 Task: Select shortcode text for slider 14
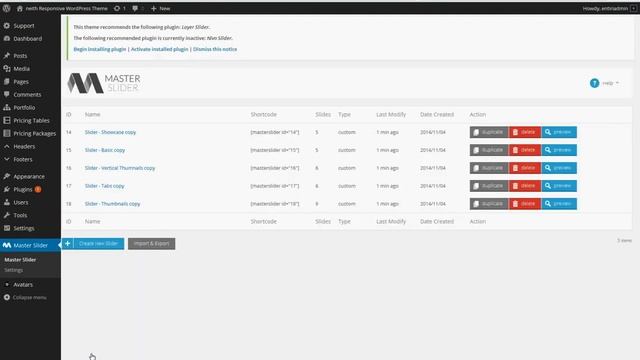tap(275, 132)
